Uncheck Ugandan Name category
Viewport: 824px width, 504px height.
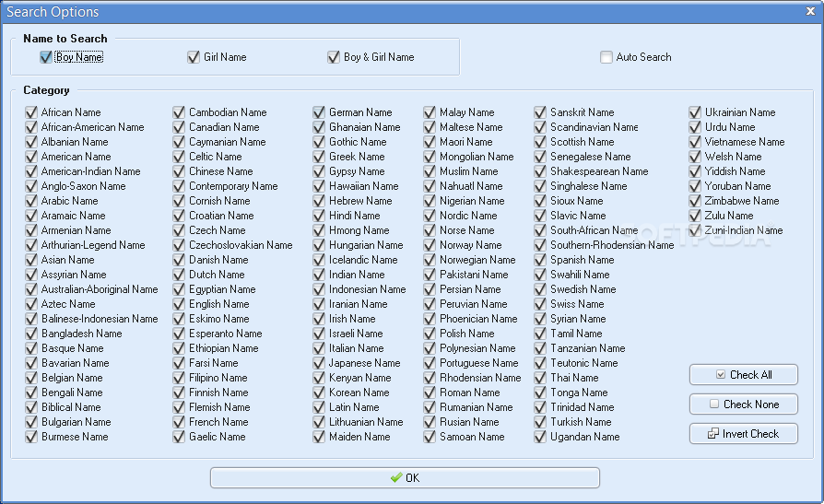point(540,437)
